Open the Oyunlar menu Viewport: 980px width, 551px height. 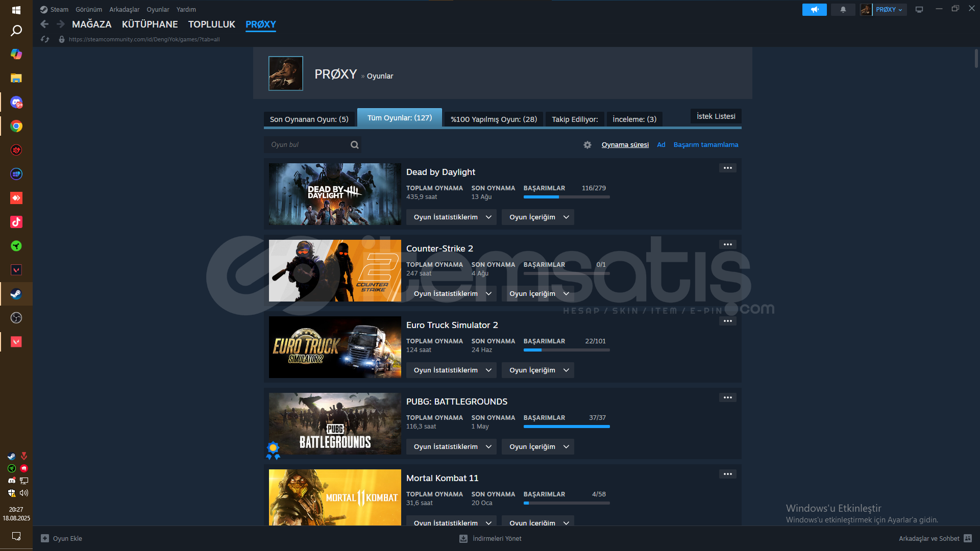[x=158, y=10]
